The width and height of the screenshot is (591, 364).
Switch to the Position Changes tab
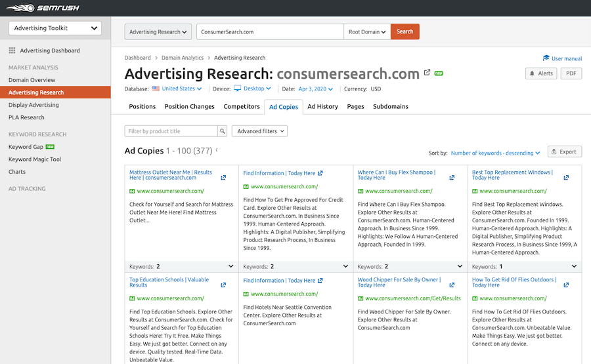[189, 106]
